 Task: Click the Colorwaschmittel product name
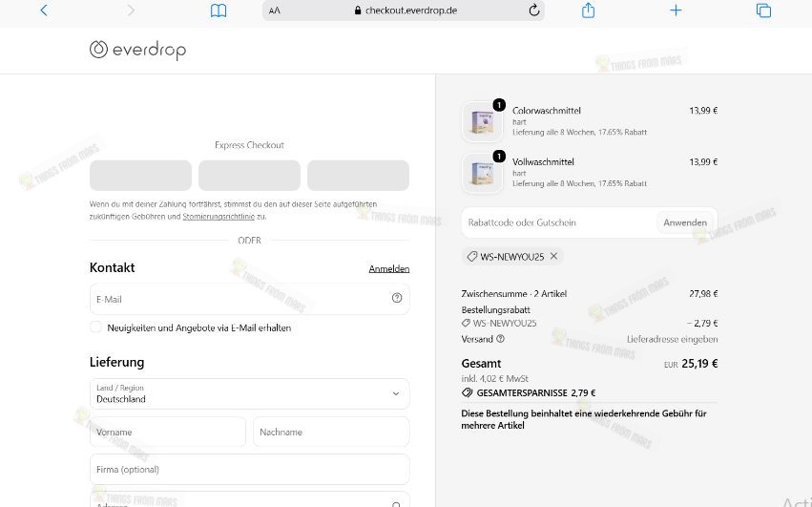[x=547, y=111]
